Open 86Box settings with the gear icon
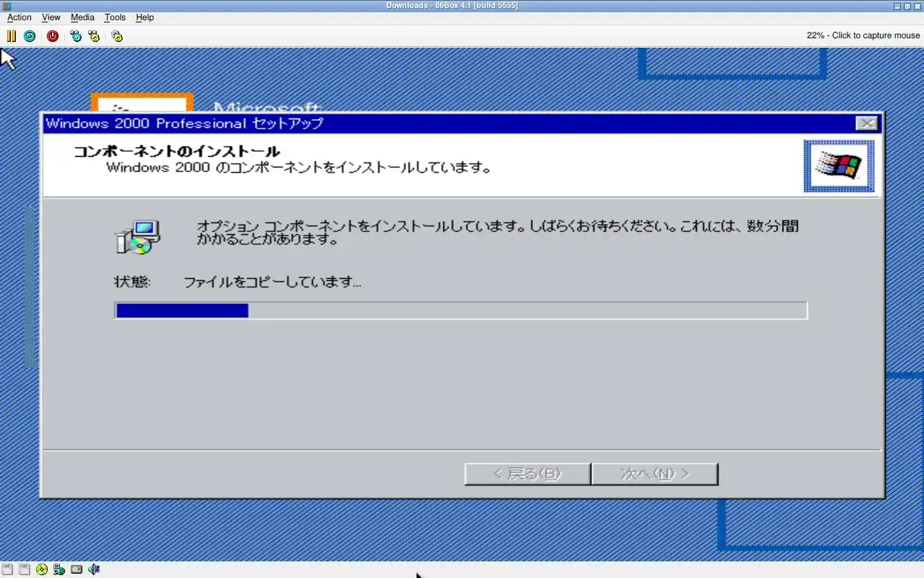 coord(117,35)
